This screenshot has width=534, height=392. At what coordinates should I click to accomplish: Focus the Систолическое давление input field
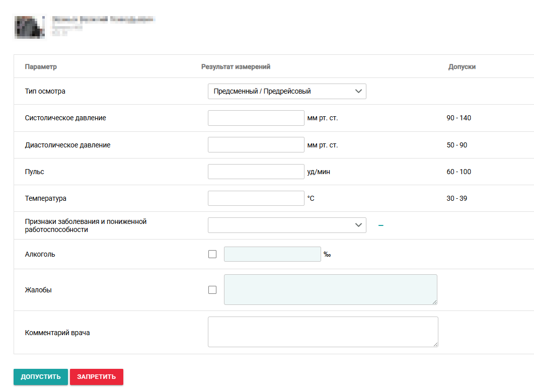click(256, 118)
